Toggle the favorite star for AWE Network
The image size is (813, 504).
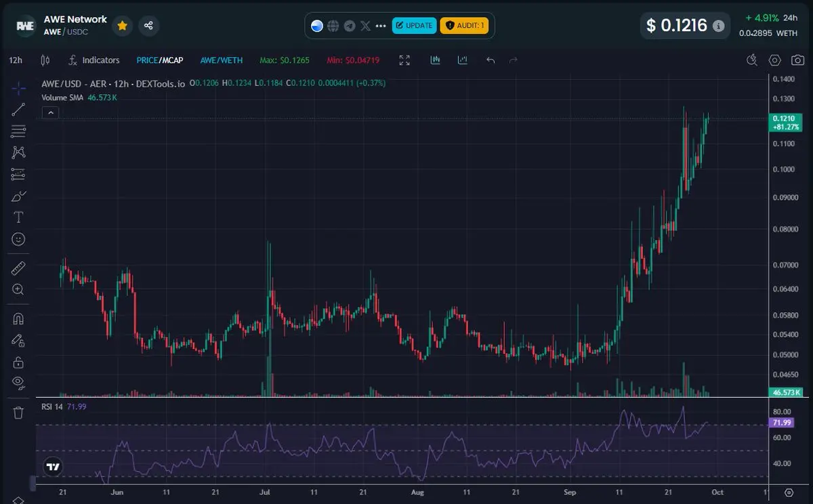(x=122, y=26)
